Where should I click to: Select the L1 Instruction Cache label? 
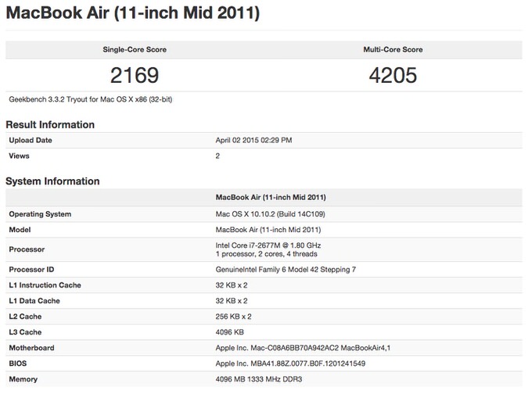(45, 285)
